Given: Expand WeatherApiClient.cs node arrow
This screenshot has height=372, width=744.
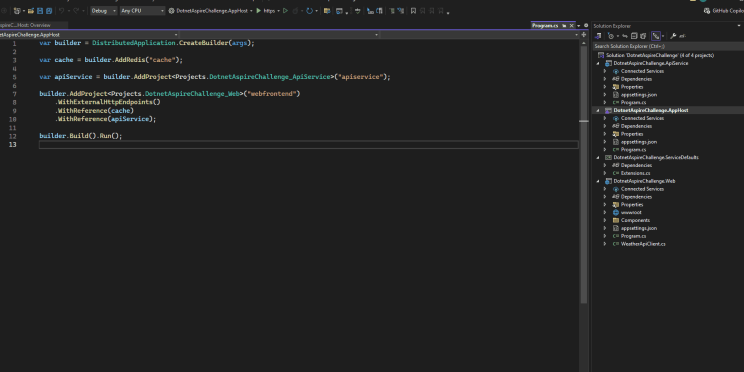Looking at the screenshot, I should point(605,244).
